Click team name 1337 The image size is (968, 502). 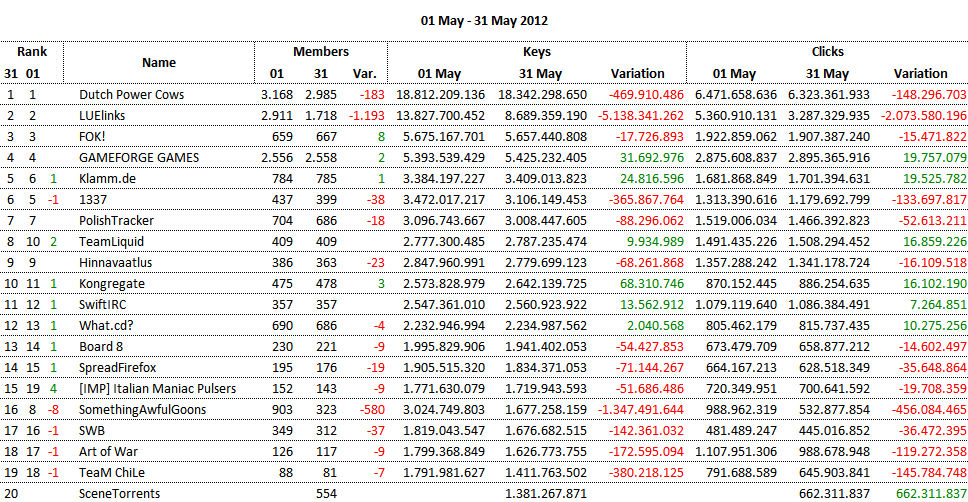(93, 199)
